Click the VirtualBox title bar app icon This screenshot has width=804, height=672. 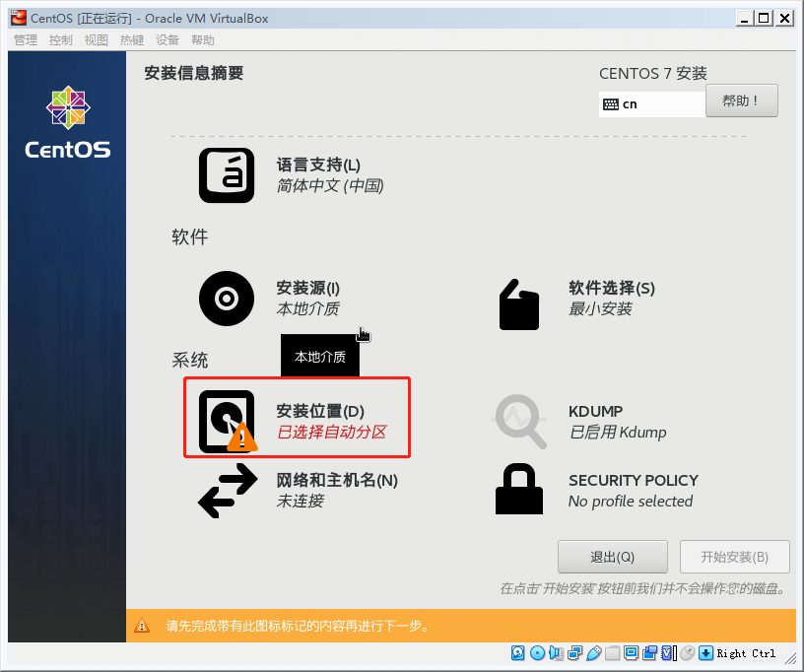click(x=19, y=18)
